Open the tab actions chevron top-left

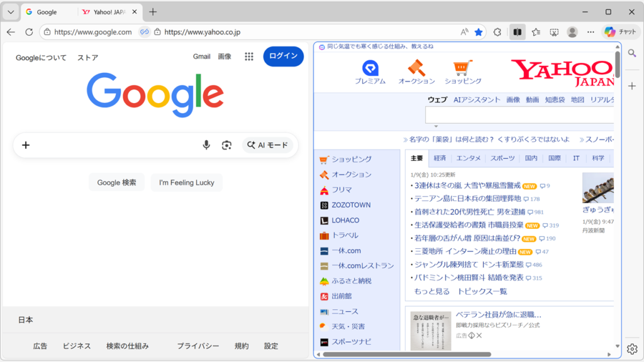[x=10, y=11]
